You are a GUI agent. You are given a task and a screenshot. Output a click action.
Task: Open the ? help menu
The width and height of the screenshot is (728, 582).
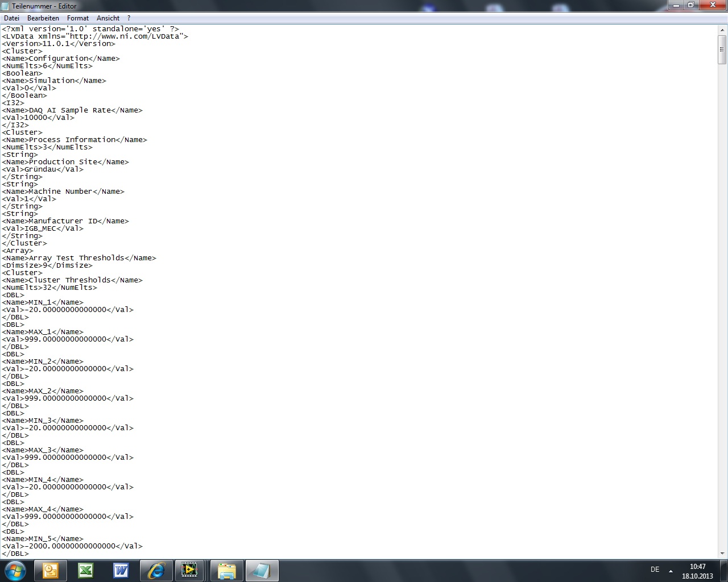(x=129, y=18)
